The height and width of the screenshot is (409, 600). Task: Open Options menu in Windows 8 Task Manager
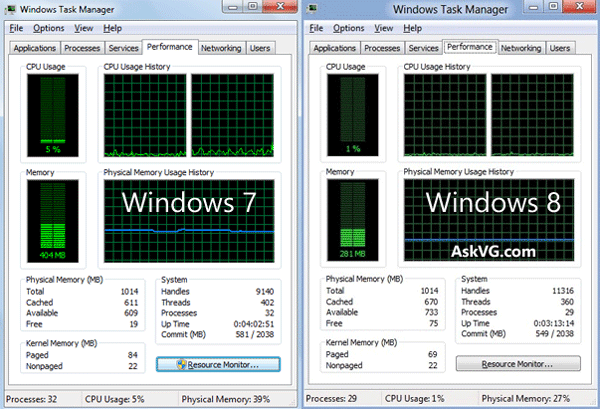(x=349, y=28)
